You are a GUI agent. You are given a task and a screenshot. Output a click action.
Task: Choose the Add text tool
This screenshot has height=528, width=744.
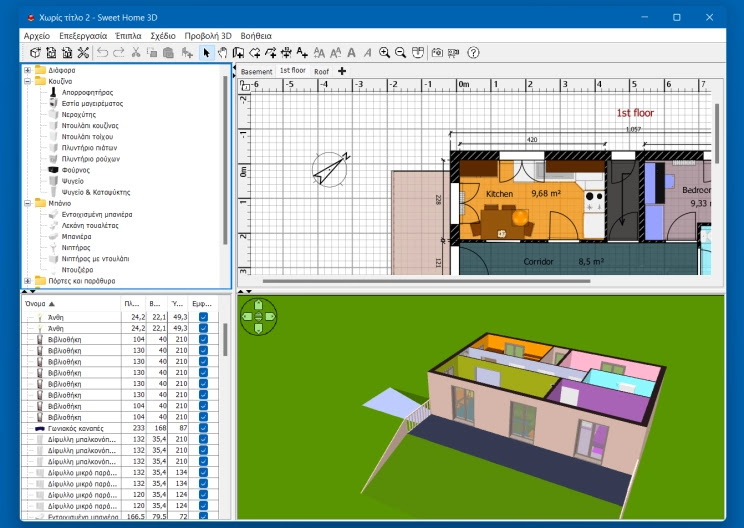coord(302,53)
